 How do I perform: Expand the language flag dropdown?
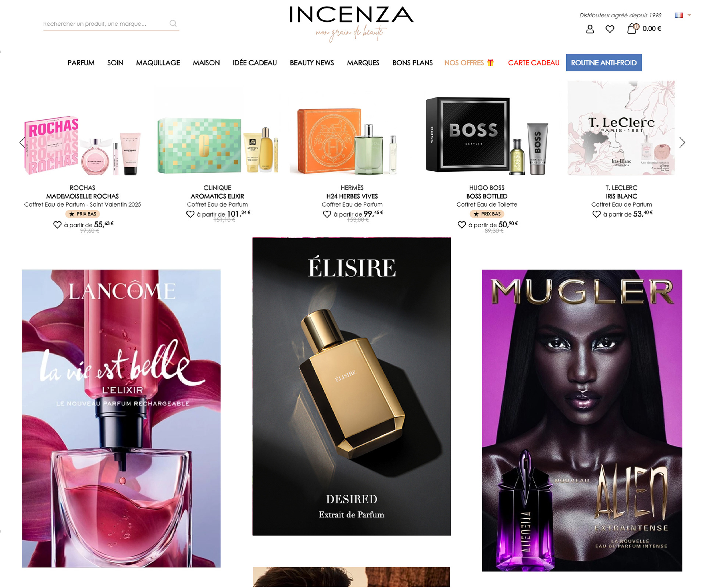683,15
